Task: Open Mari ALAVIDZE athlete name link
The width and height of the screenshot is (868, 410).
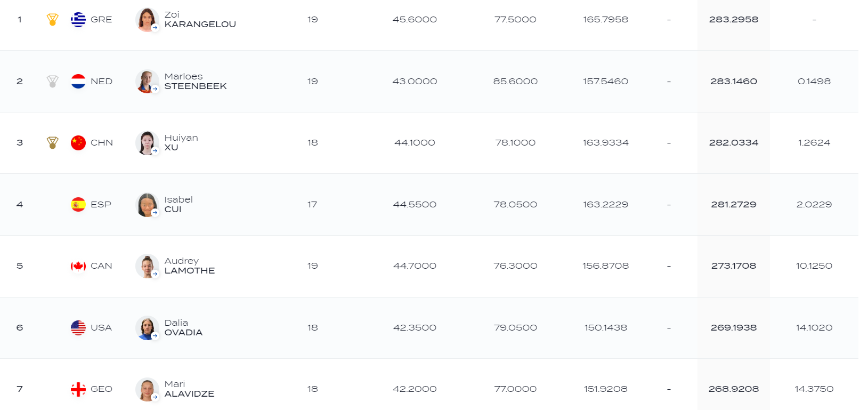Action: pos(189,389)
